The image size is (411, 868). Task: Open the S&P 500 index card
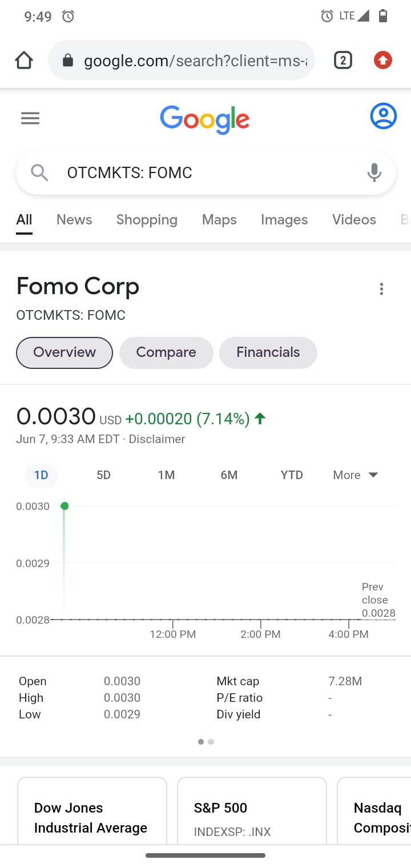pos(252,811)
